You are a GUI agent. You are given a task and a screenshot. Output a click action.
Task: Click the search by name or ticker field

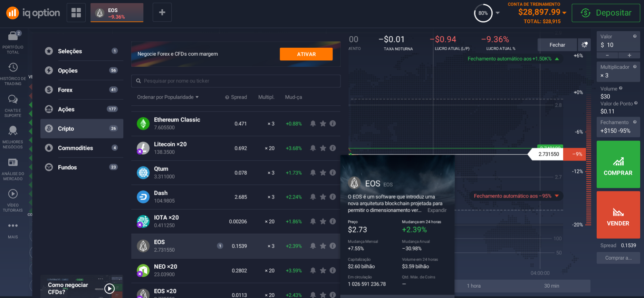coord(236,81)
